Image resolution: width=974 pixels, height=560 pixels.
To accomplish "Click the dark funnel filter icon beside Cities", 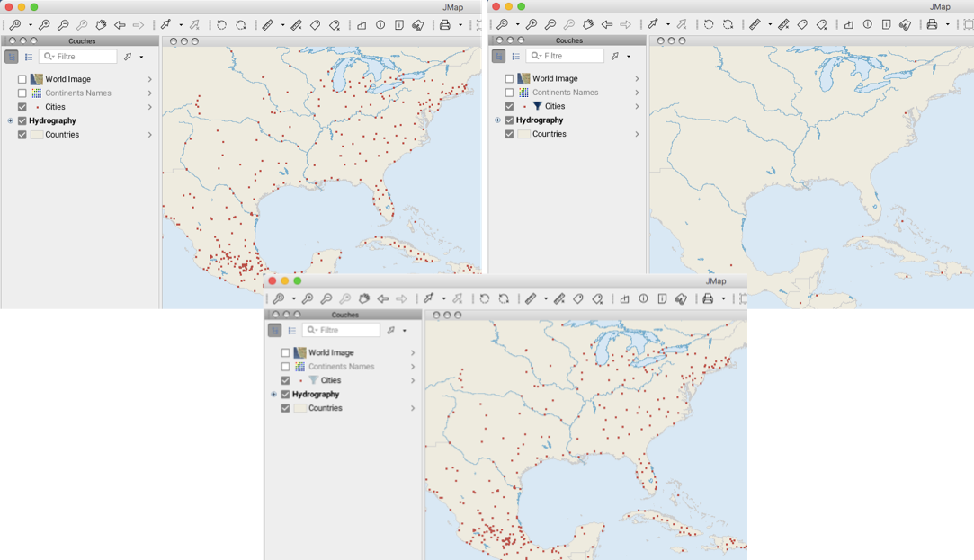I will pyautogui.click(x=538, y=106).
